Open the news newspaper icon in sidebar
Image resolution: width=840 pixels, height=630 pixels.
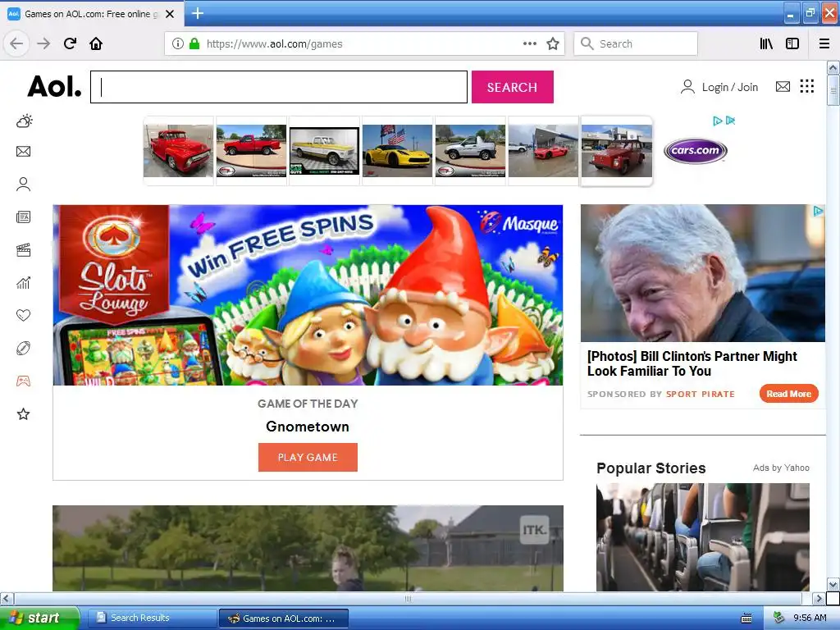tap(23, 217)
